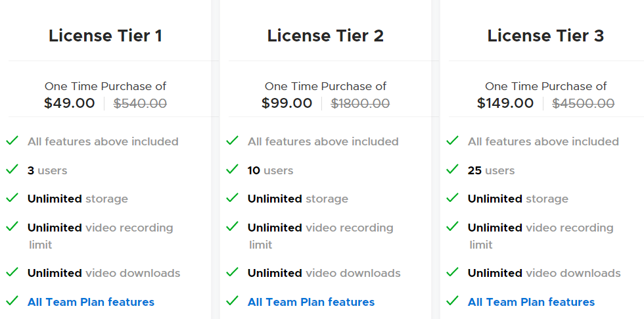Click Tier 3 Unlimited video downloads checkmark

(x=453, y=272)
